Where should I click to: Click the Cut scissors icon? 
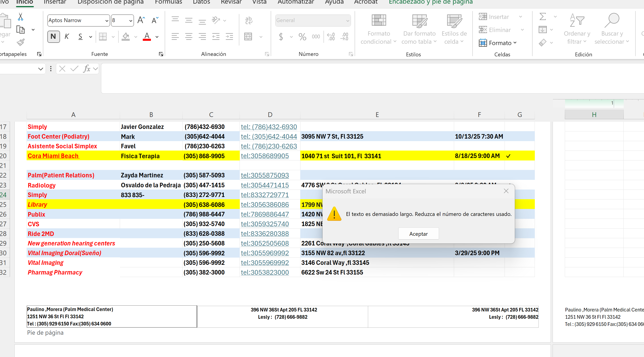click(x=21, y=17)
